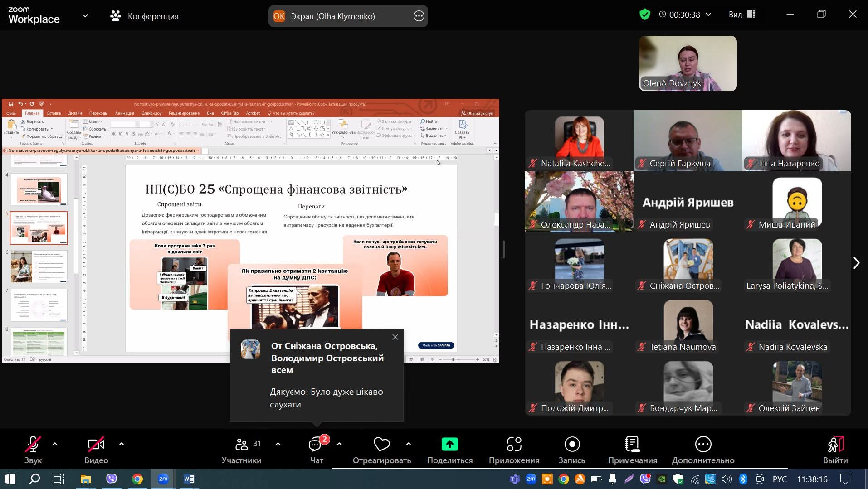Dismiss the chat notification popup
The image size is (868, 489).
(x=395, y=337)
